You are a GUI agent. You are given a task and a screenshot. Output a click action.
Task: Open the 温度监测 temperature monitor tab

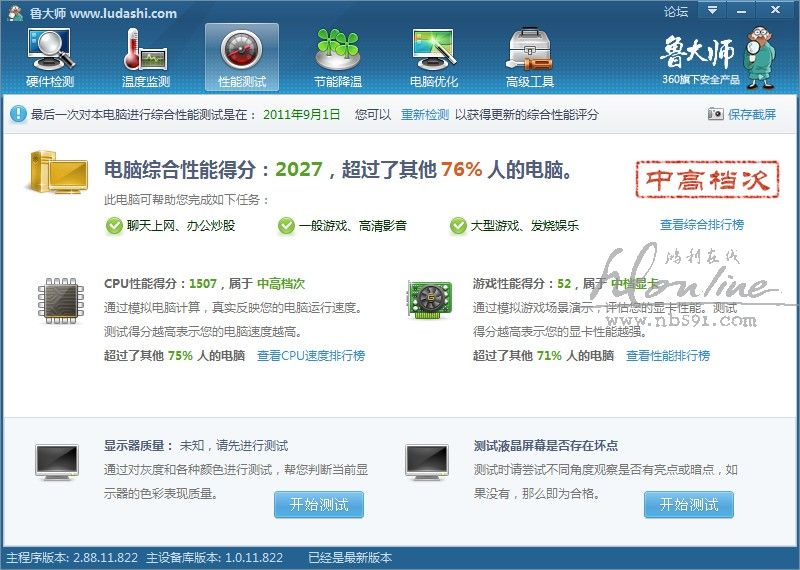pos(146,58)
